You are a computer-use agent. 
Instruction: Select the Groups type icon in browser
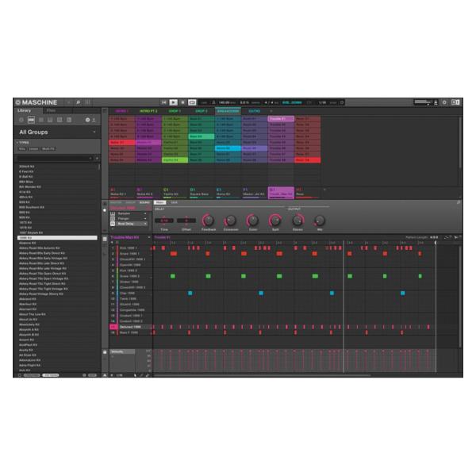pos(31,120)
